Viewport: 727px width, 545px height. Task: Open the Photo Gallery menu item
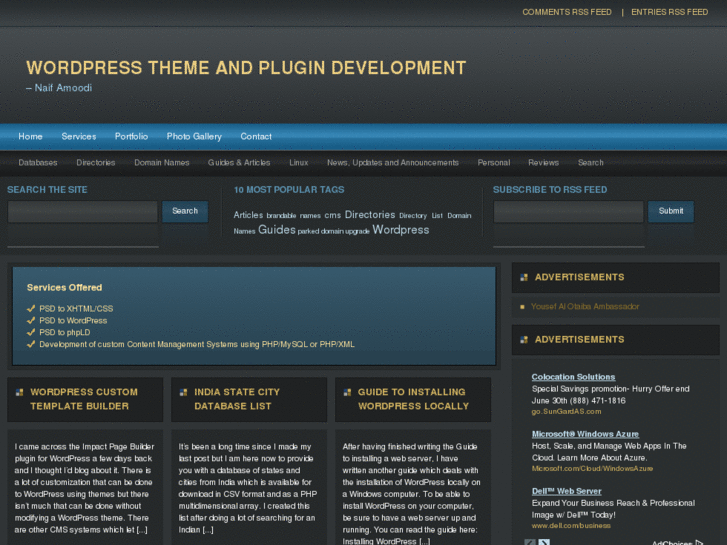(194, 136)
